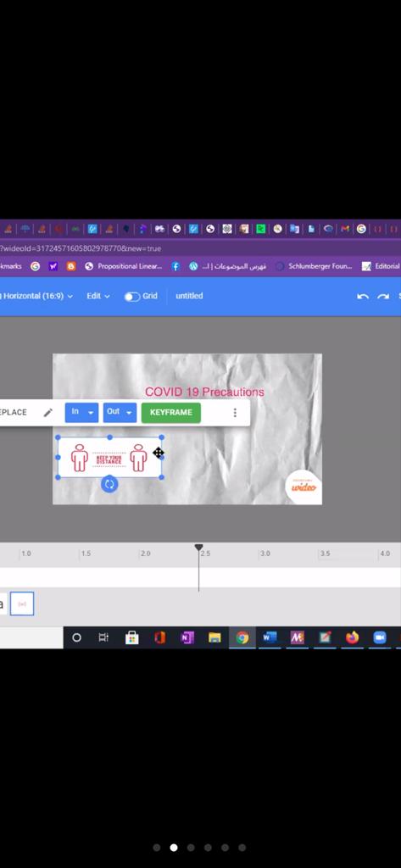The height and width of the screenshot is (868, 401).
Task: Click the playhead marker on timeline
Action: coord(198,548)
